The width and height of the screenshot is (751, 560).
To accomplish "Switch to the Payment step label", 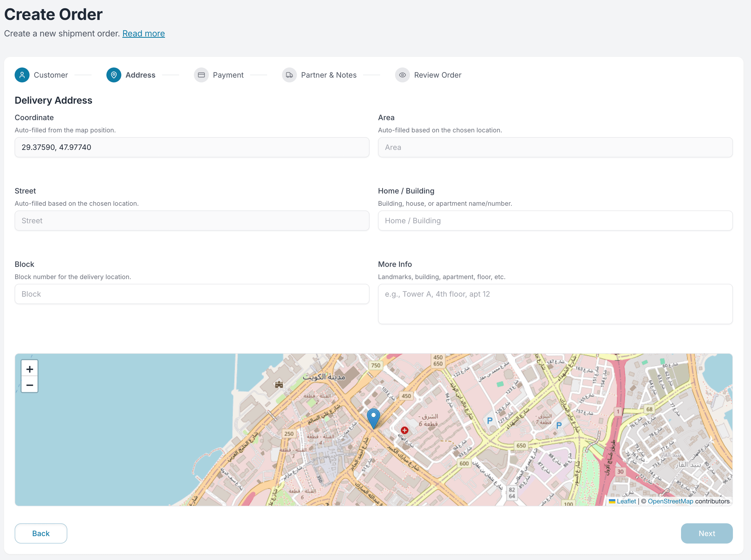I will click(x=228, y=75).
